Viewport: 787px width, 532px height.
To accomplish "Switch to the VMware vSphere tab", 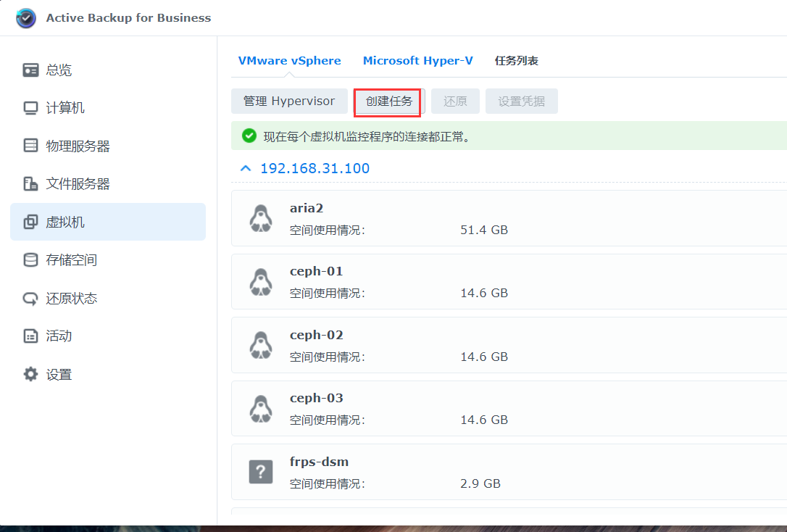I will [x=289, y=61].
